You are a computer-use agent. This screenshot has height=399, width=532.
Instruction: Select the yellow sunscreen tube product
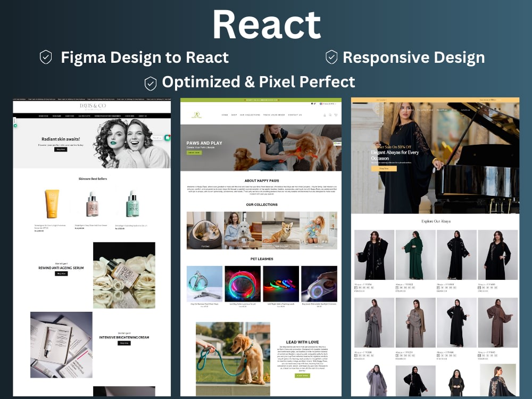coord(52,204)
